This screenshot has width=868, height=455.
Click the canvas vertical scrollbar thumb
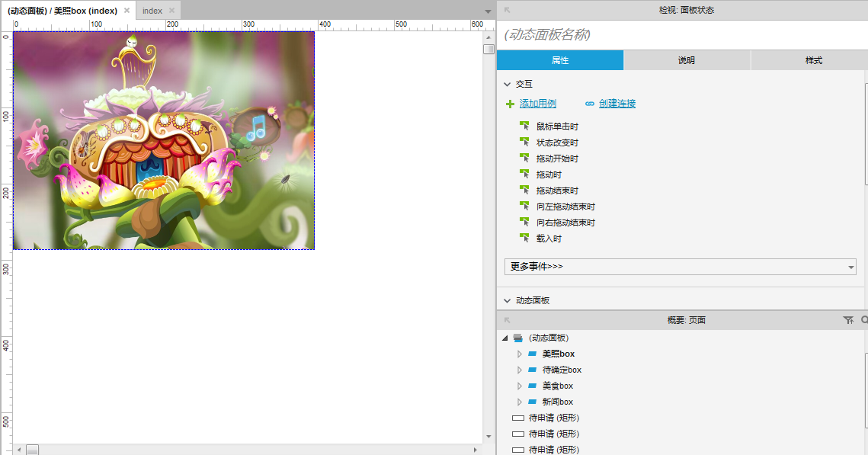tap(488, 50)
